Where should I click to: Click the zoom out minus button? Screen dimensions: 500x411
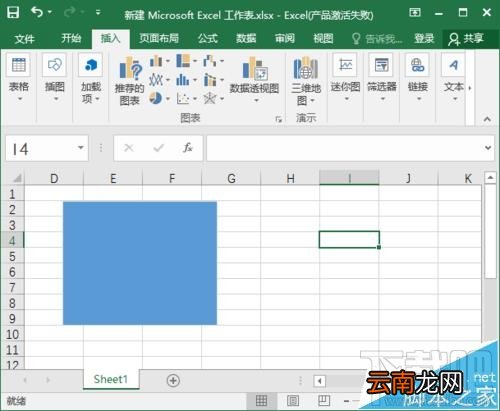click(x=347, y=401)
